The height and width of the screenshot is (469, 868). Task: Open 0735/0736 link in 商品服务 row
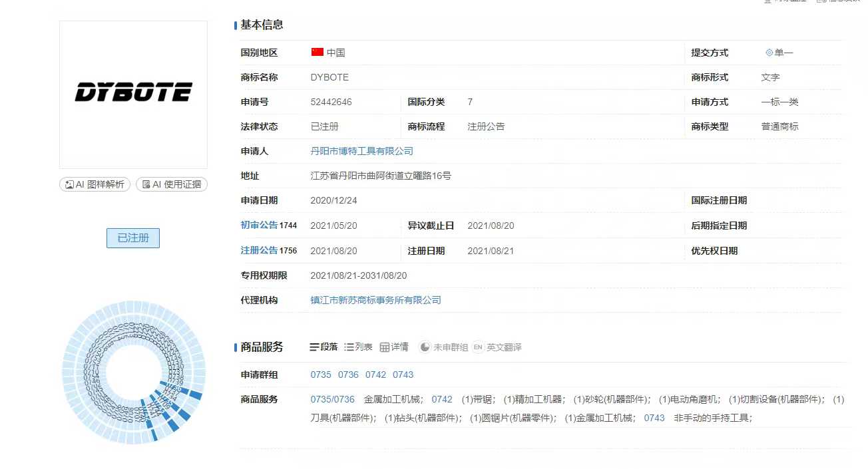coord(333,399)
